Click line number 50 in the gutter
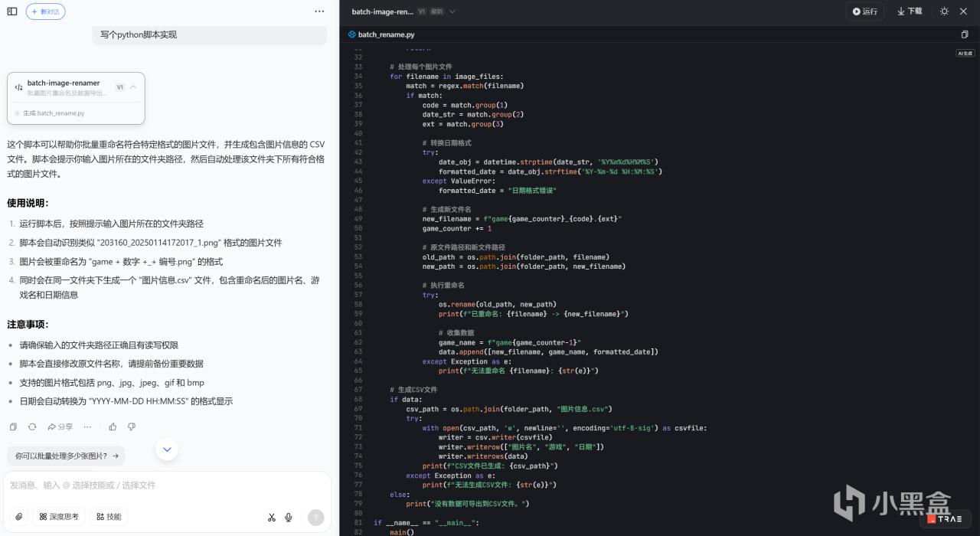 click(x=358, y=228)
